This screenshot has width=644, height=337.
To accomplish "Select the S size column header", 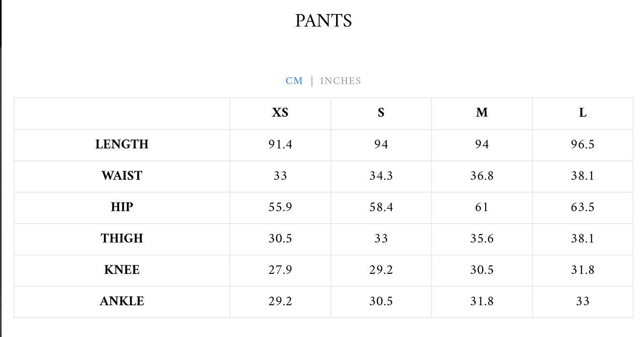I will tap(381, 113).
